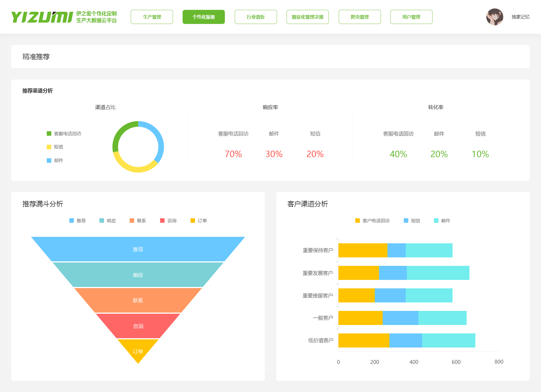Click blue bar segment for 一般客户

[x=400, y=318]
